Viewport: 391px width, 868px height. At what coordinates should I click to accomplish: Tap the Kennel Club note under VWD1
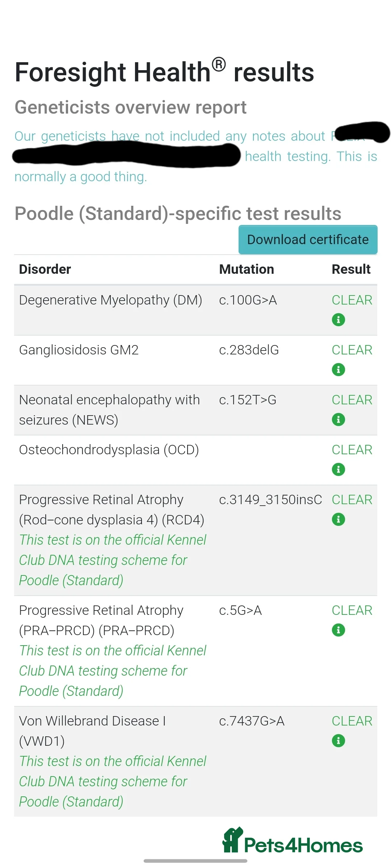112,782
